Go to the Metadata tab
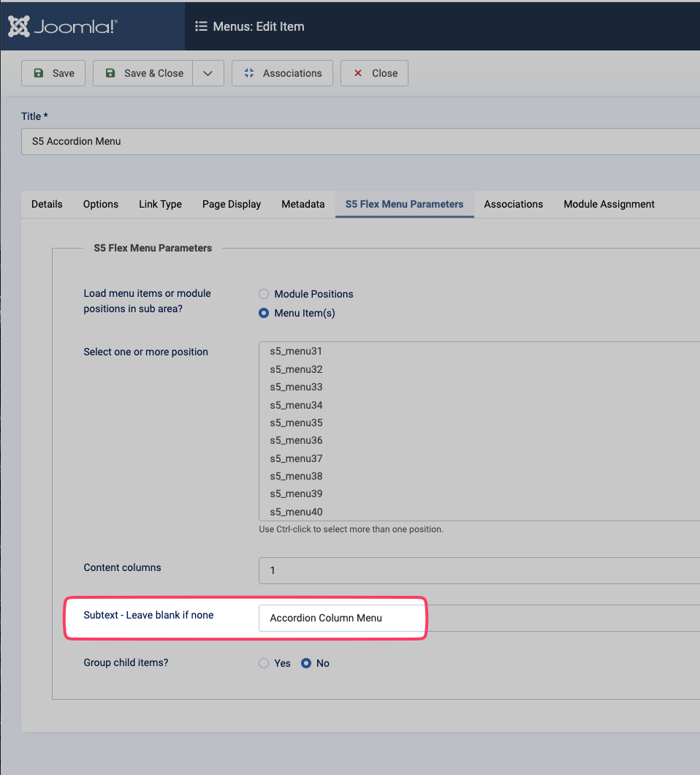700x775 pixels. [x=303, y=204]
